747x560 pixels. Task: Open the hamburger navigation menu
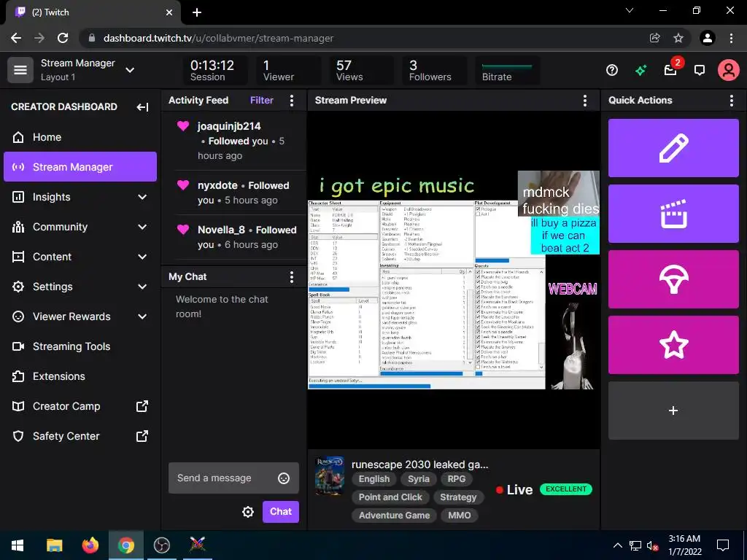point(20,70)
